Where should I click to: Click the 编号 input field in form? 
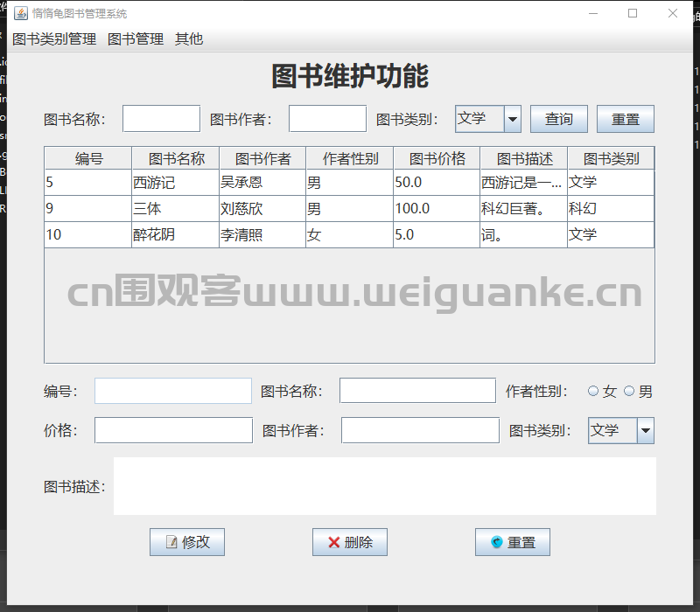[173, 391]
